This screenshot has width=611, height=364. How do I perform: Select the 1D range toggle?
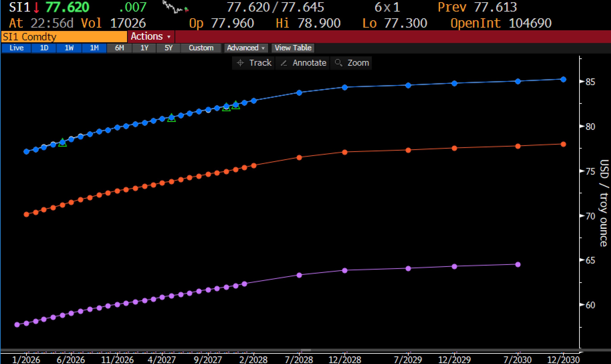coord(44,48)
